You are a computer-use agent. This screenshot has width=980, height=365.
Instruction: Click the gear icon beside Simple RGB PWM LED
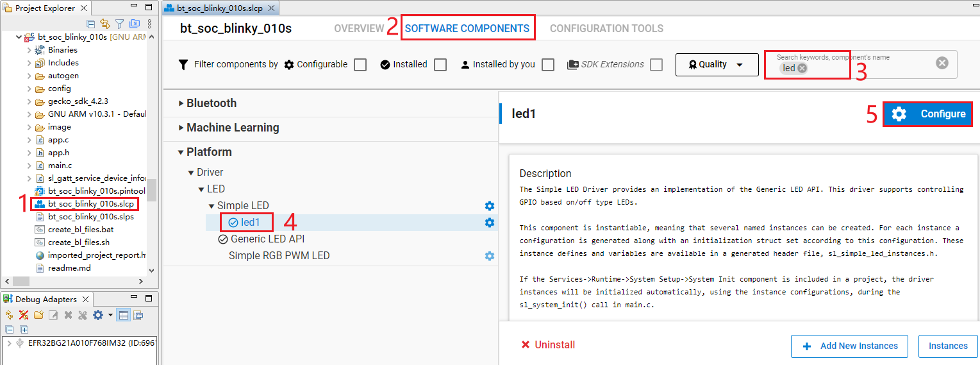click(x=490, y=256)
